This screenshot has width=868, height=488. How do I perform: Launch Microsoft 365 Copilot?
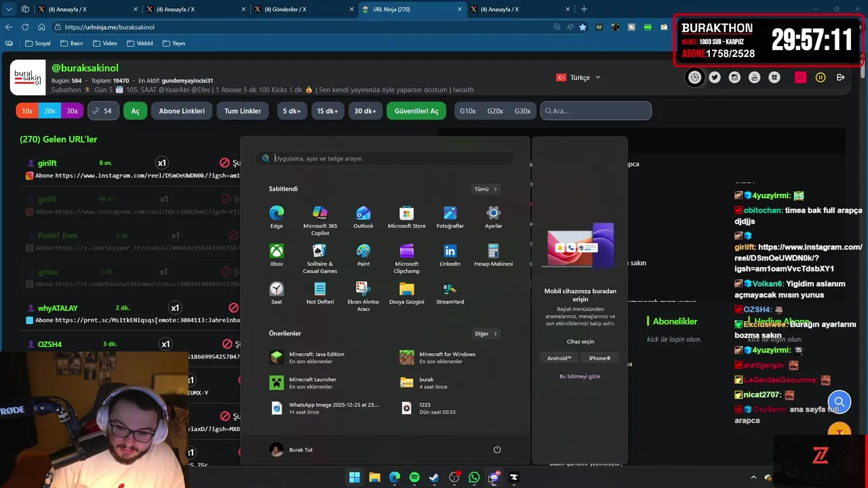click(320, 221)
